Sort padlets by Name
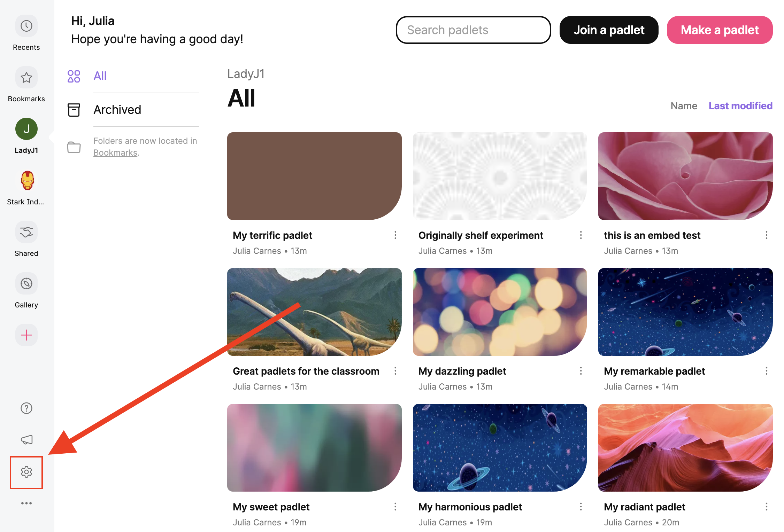Image resolution: width=784 pixels, height=532 pixels. [x=684, y=106]
